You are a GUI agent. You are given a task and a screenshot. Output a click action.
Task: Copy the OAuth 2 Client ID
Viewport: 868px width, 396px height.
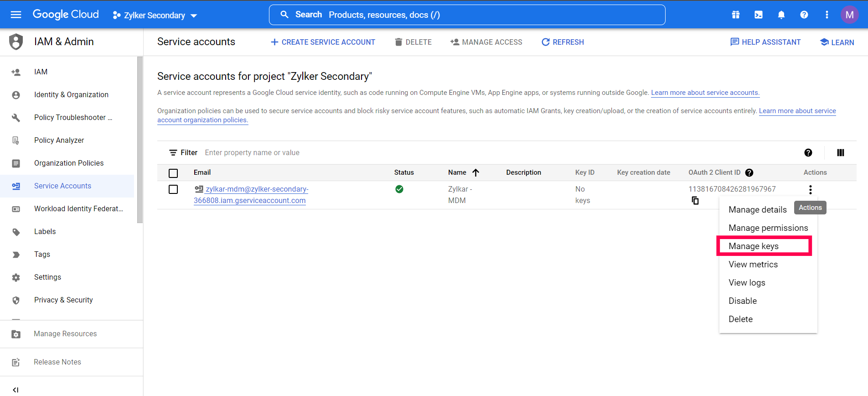click(695, 201)
